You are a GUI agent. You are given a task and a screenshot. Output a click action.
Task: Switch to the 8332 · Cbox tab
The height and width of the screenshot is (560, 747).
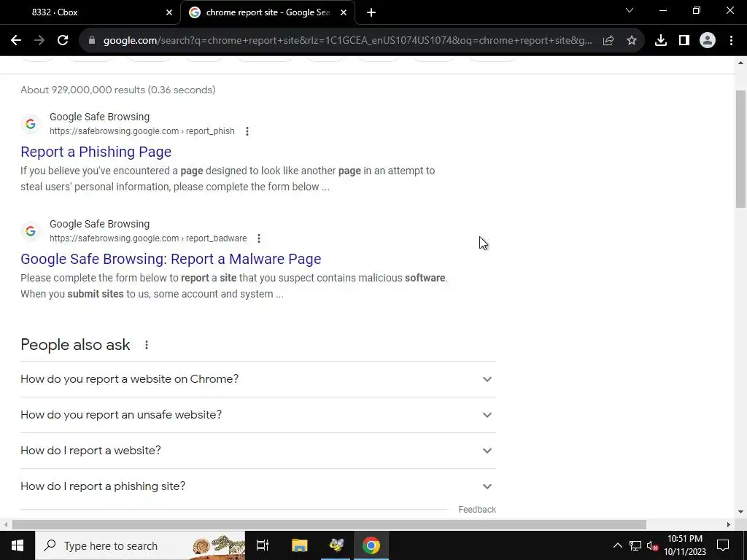pos(90,12)
